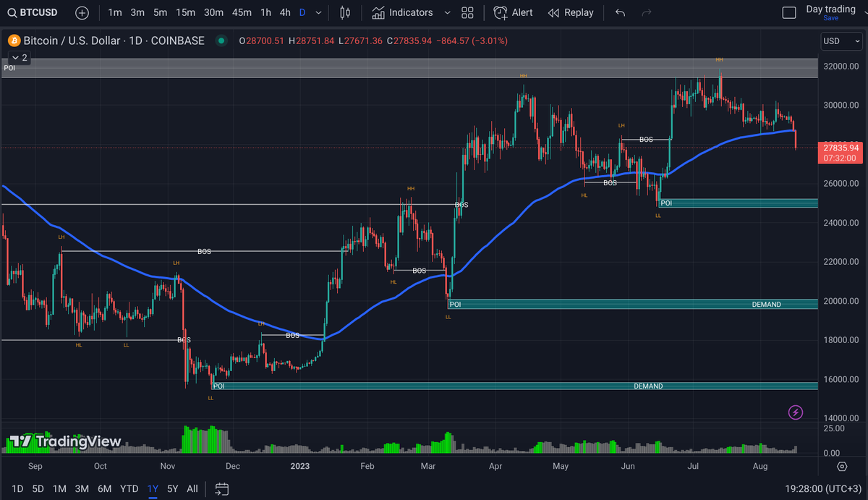Select the 5m timeframe
Screen dimensions: 868x500
(x=161, y=12)
